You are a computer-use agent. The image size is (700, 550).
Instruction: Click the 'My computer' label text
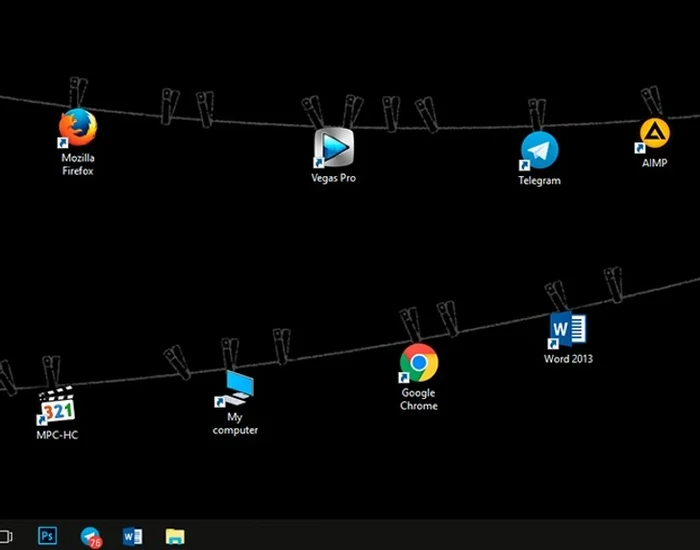click(235, 423)
